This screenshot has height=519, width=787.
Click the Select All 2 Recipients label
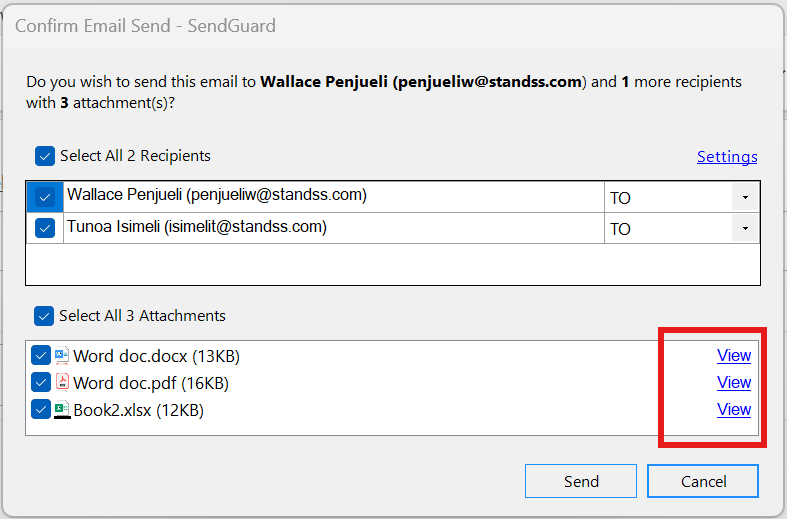point(135,156)
